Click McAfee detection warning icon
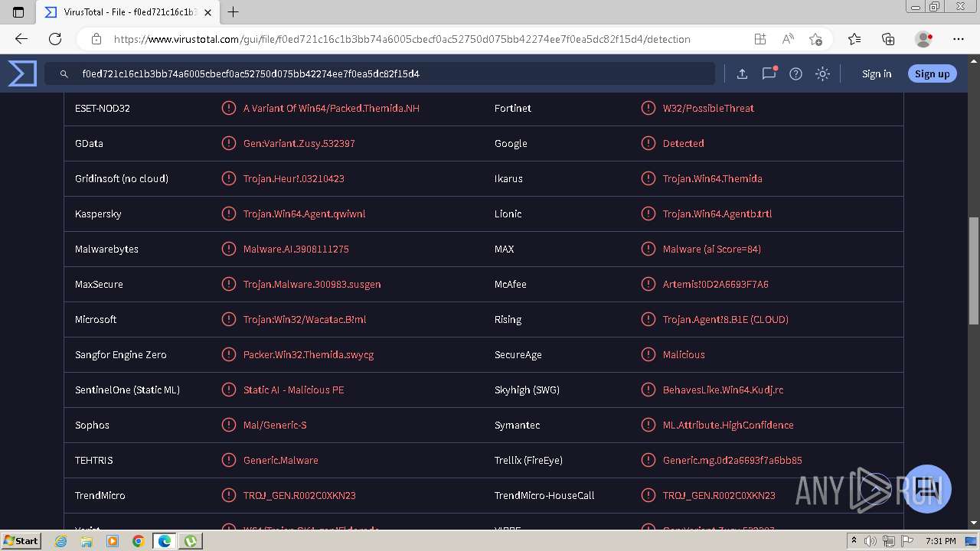This screenshot has width=980, height=551. click(648, 284)
